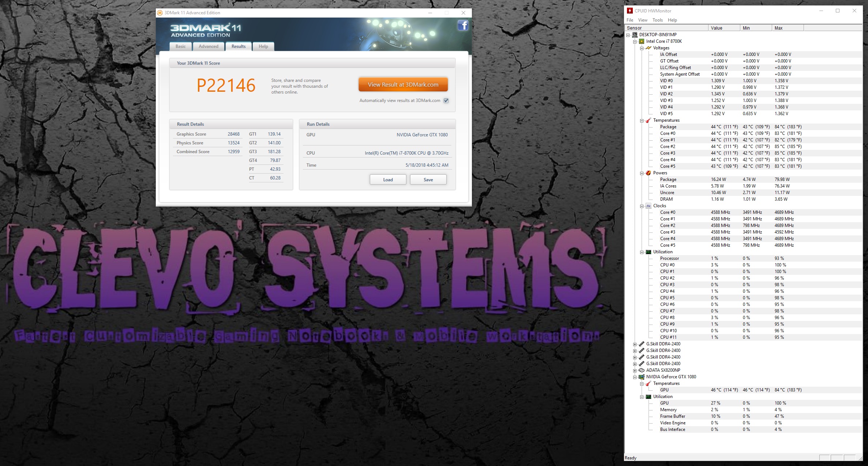Expand the first G.Skill DDR4-2400 node
The height and width of the screenshot is (466, 868).
(635, 344)
